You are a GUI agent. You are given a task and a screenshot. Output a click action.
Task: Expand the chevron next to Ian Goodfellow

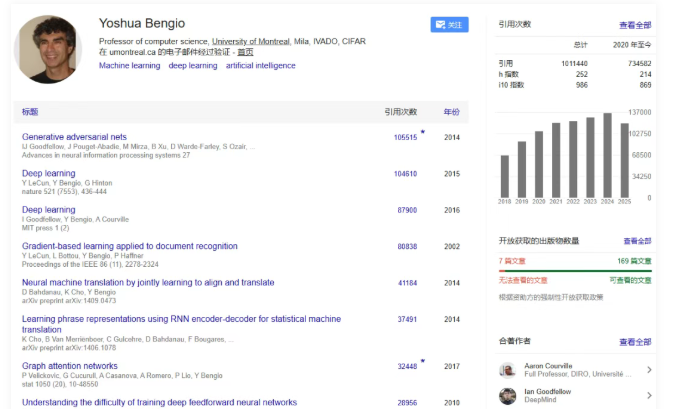pos(649,396)
